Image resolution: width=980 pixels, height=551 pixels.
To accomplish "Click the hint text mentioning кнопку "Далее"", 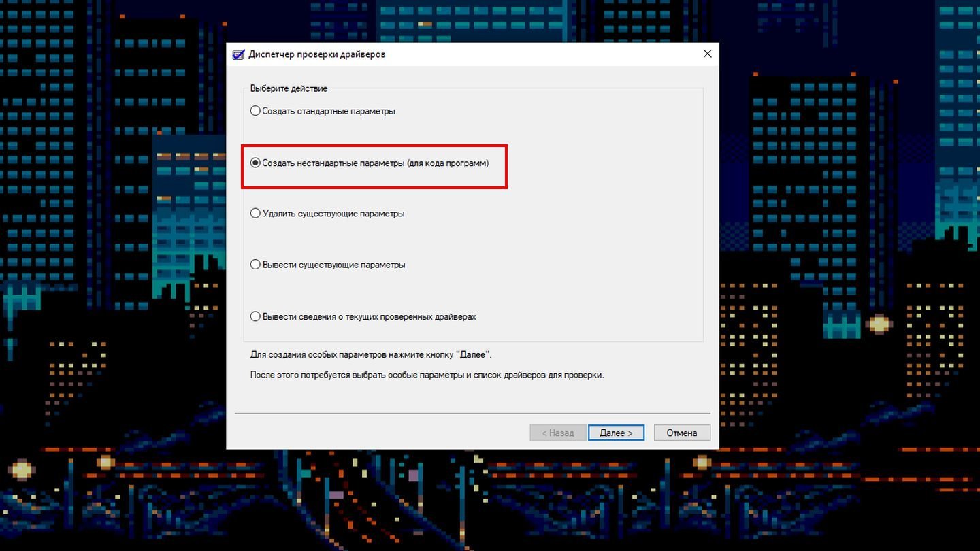I will (x=371, y=355).
